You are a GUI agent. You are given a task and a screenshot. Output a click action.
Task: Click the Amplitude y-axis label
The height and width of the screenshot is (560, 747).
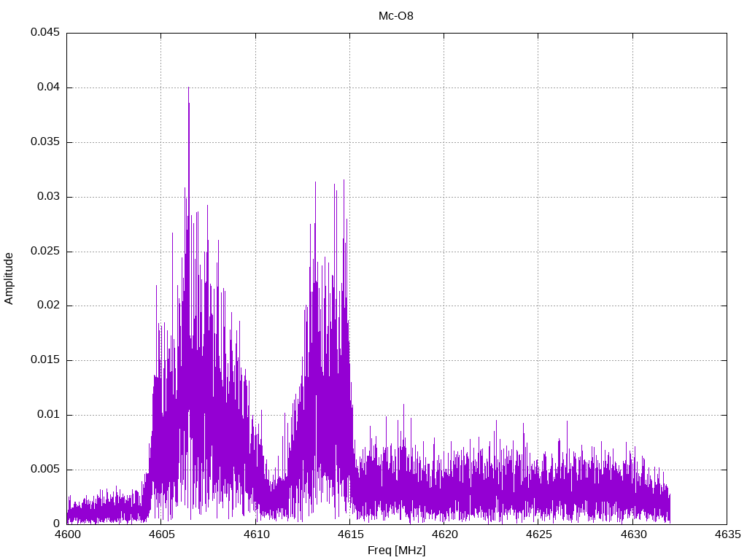[x=9, y=279]
